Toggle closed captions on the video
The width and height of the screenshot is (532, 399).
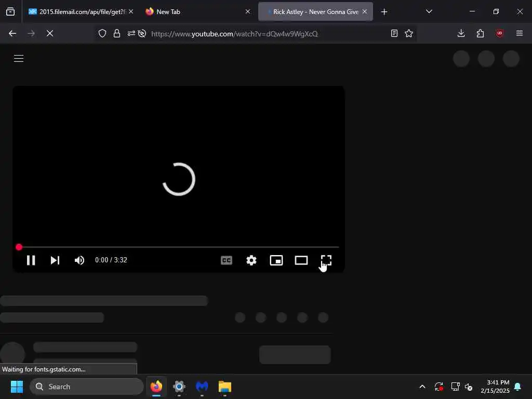(x=227, y=260)
